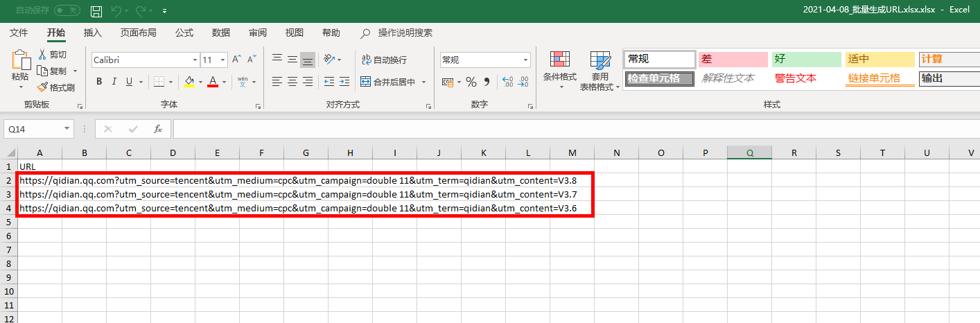Open the 文件 File tab
This screenshot has width=980, height=323.
pos(19,33)
